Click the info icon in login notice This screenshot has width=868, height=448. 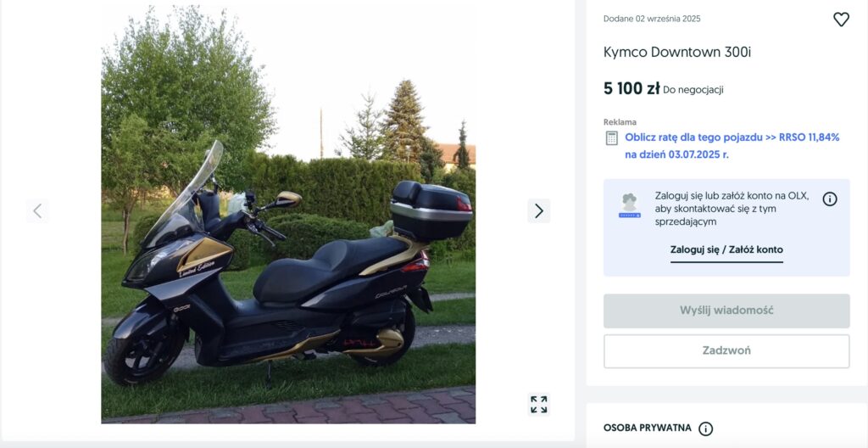coord(829,199)
